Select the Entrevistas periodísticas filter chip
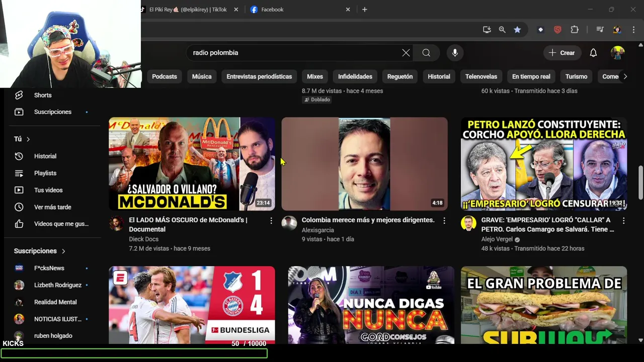The height and width of the screenshot is (362, 644). pyautogui.click(x=259, y=76)
